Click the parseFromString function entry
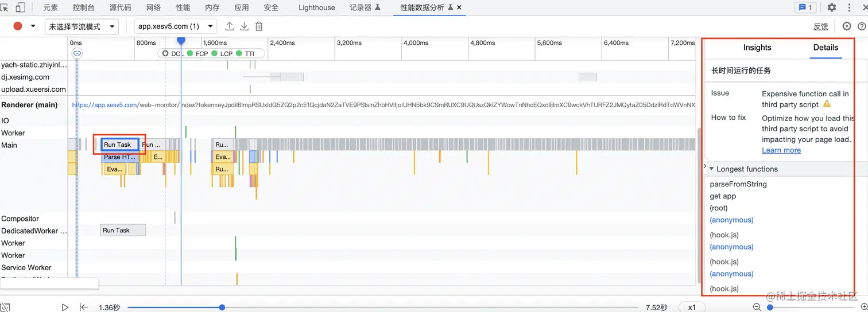The image size is (868, 312). [738, 184]
